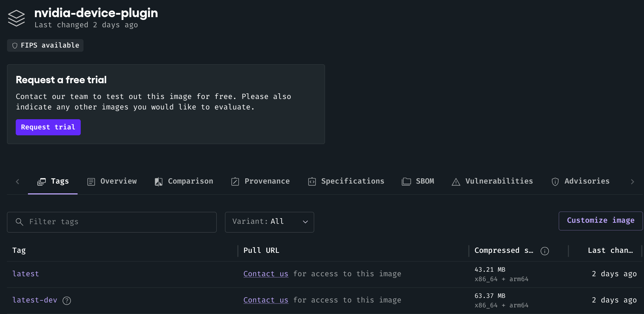This screenshot has height=314, width=644.
Task: Open the Overview tab
Action: 112,181
